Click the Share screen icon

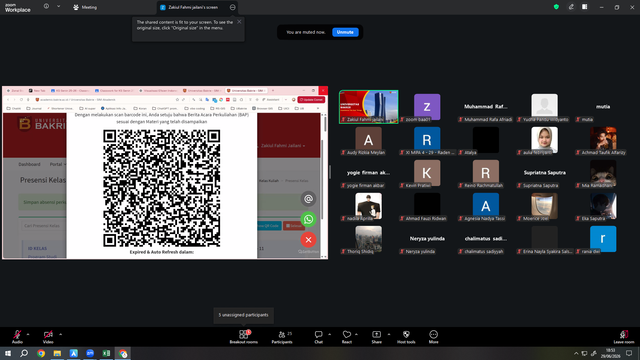point(376,334)
